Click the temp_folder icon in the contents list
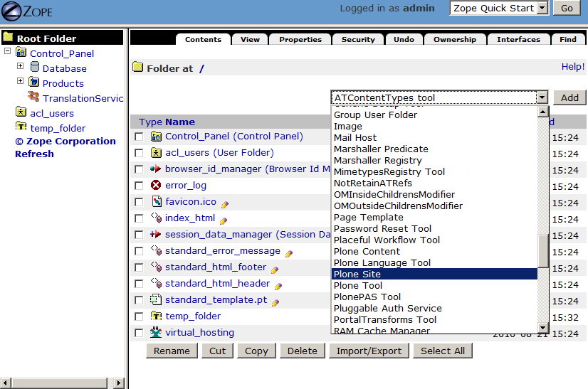Screen dimensions: 588x389 pos(156,316)
